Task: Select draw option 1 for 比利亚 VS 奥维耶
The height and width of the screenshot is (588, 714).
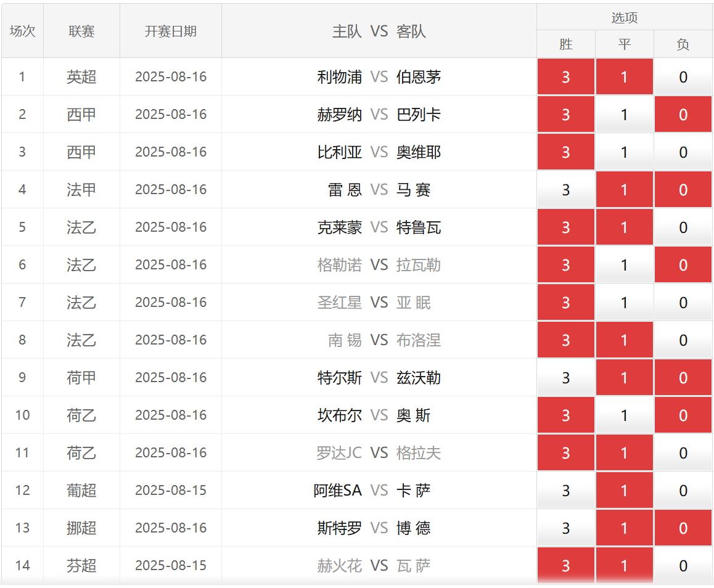Action: (625, 152)
